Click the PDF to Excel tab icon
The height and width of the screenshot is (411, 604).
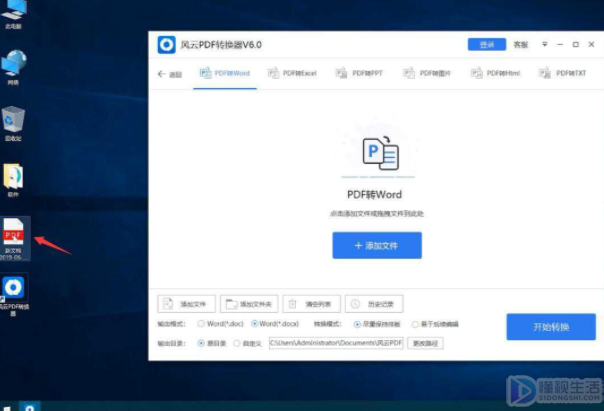(273, 73)
